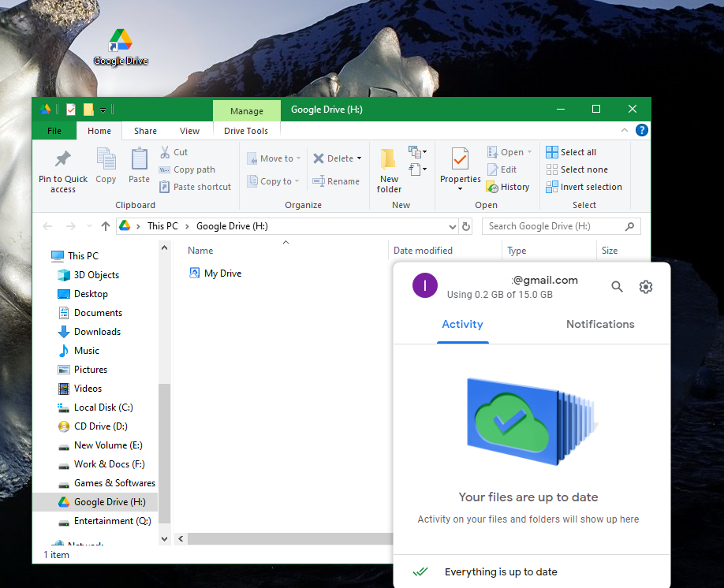Open address bar history dropdown

click(453, 226)
